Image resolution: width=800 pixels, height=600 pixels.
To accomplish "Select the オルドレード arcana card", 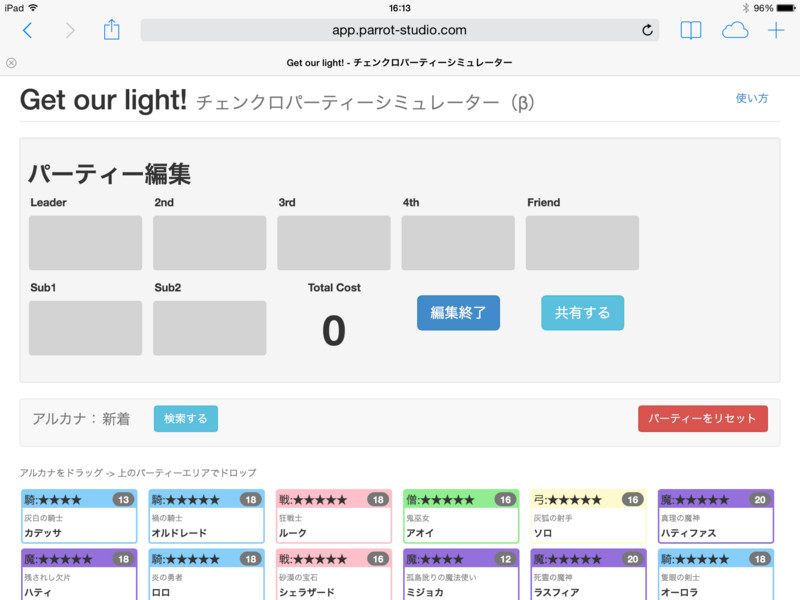I will (206, 516).
